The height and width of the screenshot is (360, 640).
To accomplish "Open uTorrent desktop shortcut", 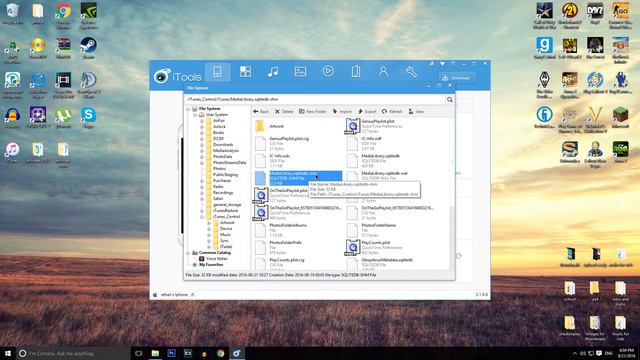I will [63, 118].
